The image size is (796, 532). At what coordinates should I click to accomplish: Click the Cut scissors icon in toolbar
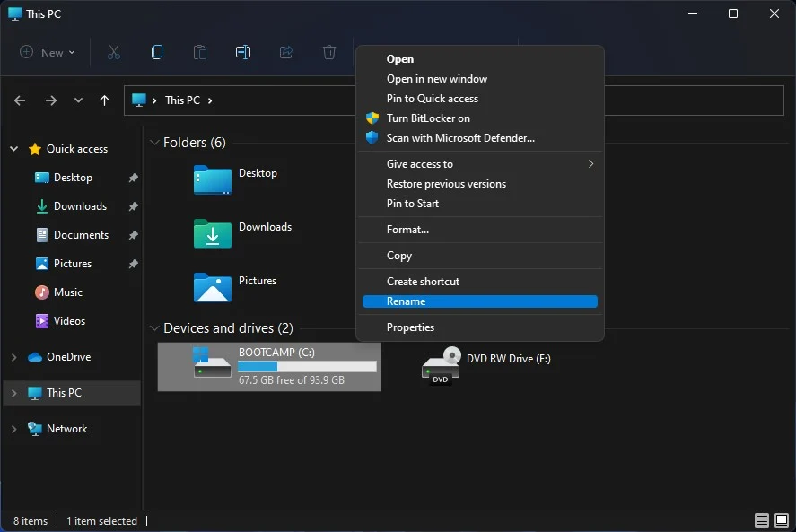click(113, 52)
